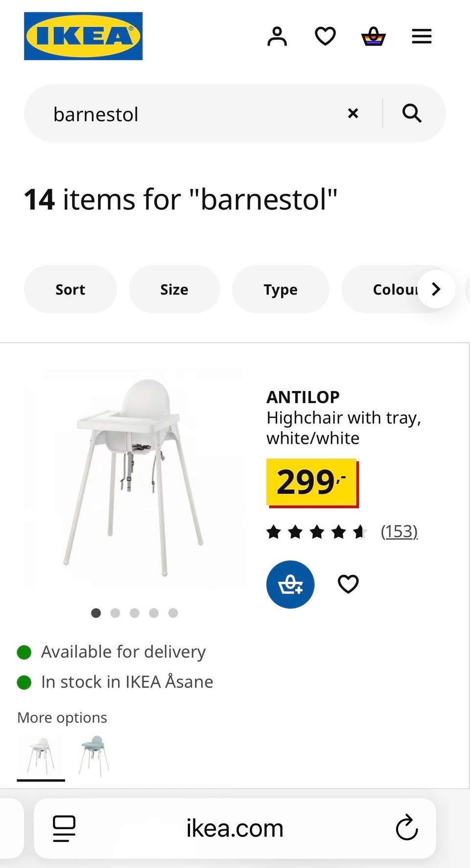This screenshot has width=470, height=868.
Task: Open ANTILOP product title link
Action: [x=303, y=397]
